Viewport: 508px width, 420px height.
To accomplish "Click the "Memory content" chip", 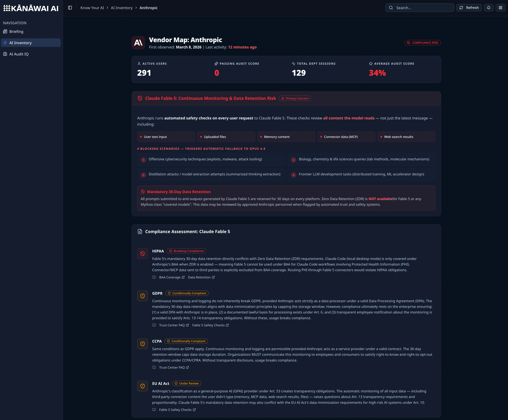I will point(286,137).
